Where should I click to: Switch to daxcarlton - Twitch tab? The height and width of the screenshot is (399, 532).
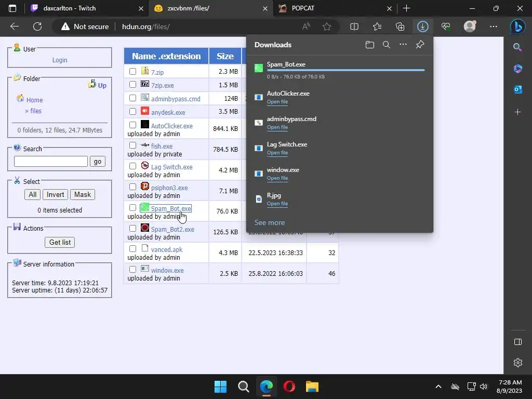pos(86,8)
